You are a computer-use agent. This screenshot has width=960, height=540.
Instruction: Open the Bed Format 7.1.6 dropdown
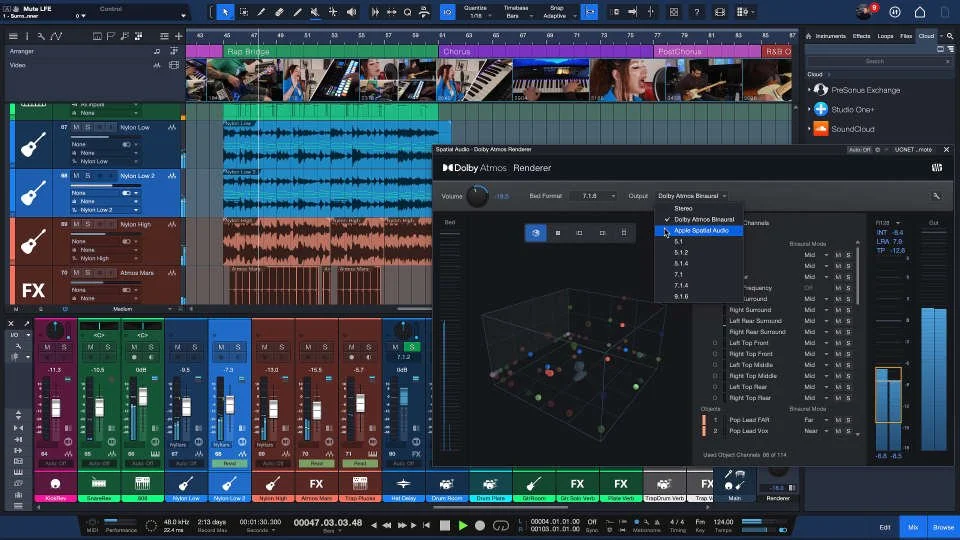592,196
